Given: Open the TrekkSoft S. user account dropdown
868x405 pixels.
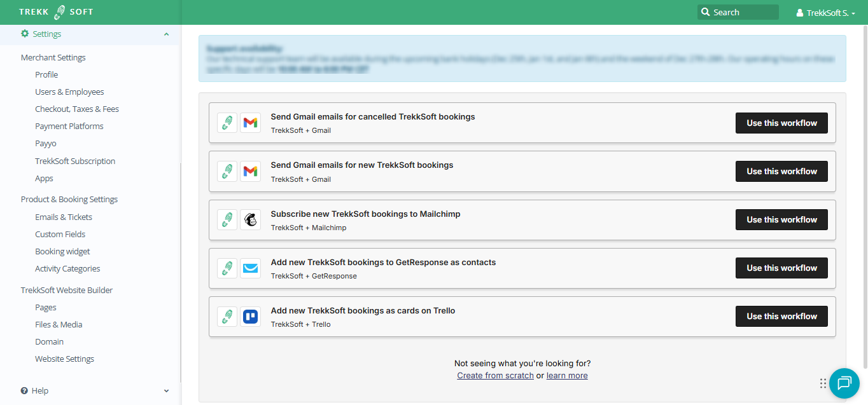Looking at the screenshot, I should (x=825, y=13).
